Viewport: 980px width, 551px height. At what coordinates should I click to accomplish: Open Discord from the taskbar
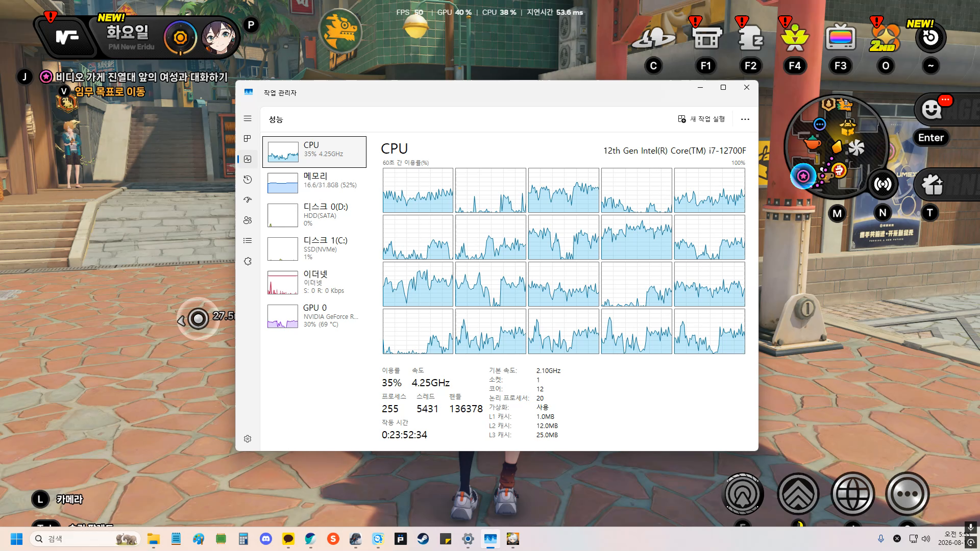coord(266,539)
